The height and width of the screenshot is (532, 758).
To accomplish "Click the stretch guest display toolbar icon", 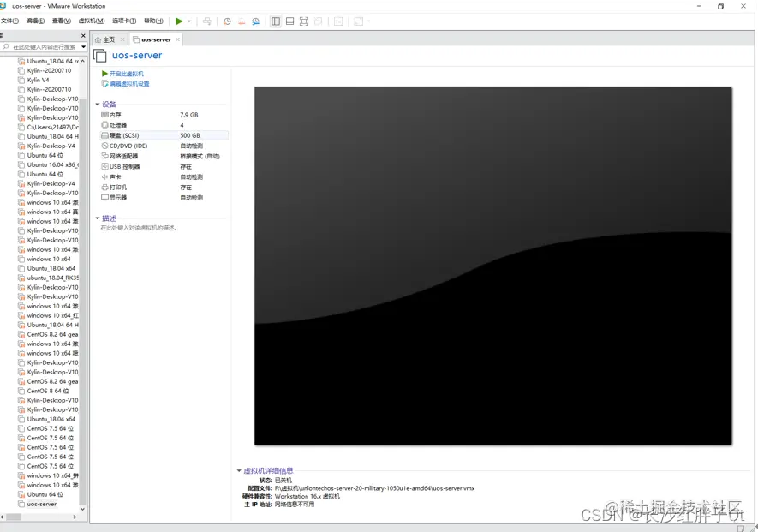I will 358,21.
